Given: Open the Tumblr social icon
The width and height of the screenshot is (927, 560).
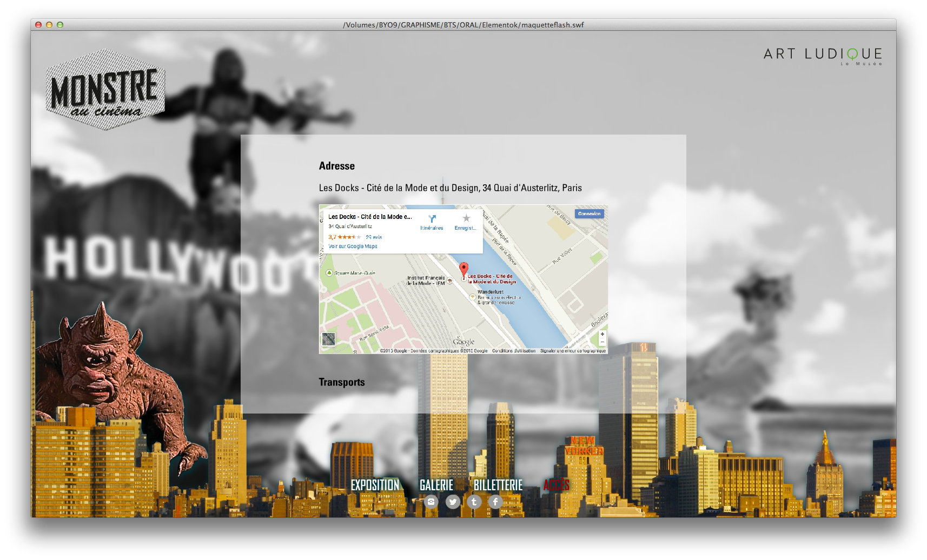Looking at the screenshot, I should pyautogui.click(x=474, y=502).
